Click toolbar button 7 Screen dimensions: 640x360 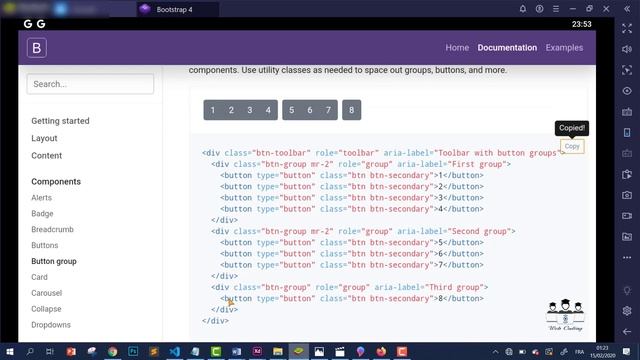pyautogui.click(x=328, y=110)
